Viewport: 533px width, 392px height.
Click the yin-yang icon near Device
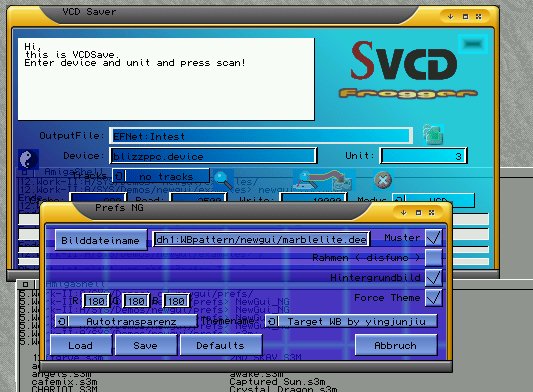coord(28,159)
